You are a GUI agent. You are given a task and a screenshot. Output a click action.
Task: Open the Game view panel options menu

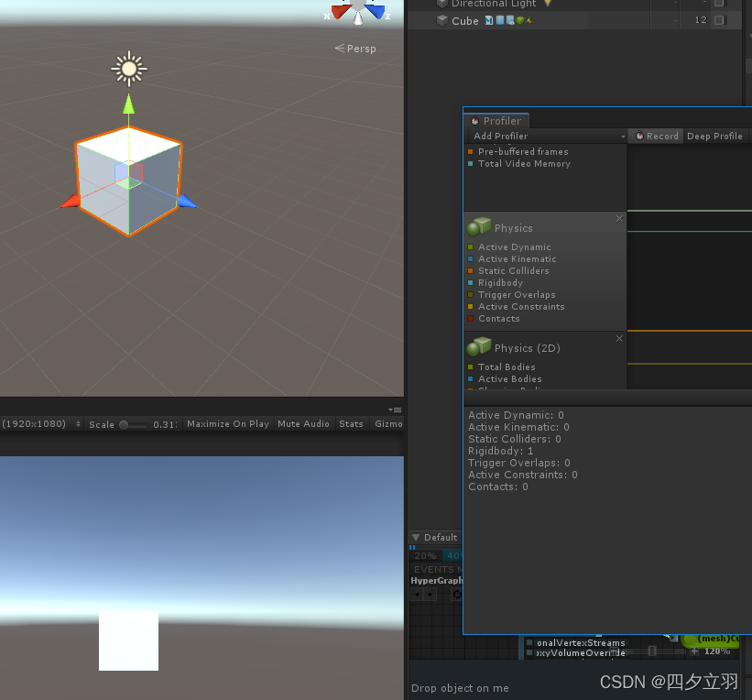click(394, 410)
